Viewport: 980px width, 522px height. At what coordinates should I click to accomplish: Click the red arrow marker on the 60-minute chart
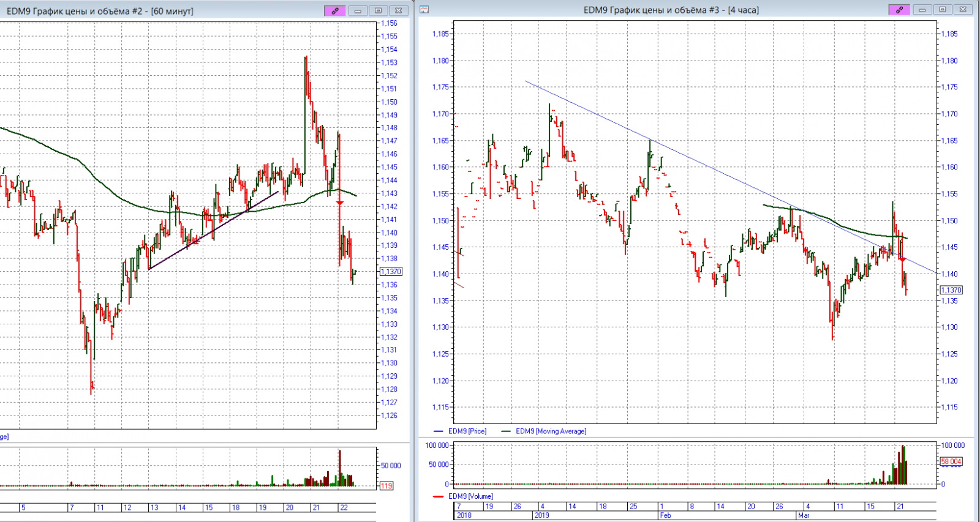coord(339,203)
